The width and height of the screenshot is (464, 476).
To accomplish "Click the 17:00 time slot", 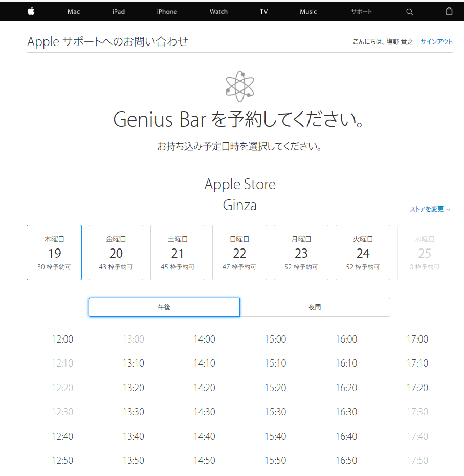I will coord(417,339).
